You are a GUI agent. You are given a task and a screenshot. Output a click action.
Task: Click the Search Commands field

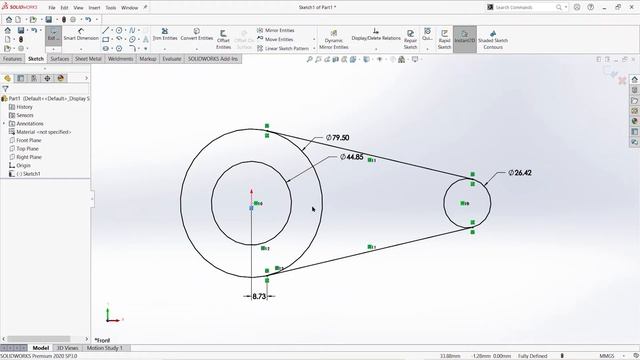click(x=524, y=7)
